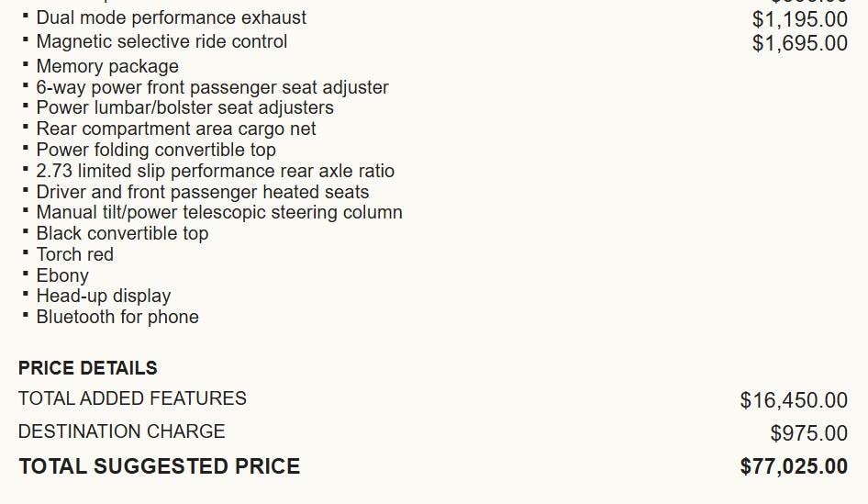Click the Memory package list item
Image resolution: width=868 pixels, height=504 pixels.
tap(107, 66)
